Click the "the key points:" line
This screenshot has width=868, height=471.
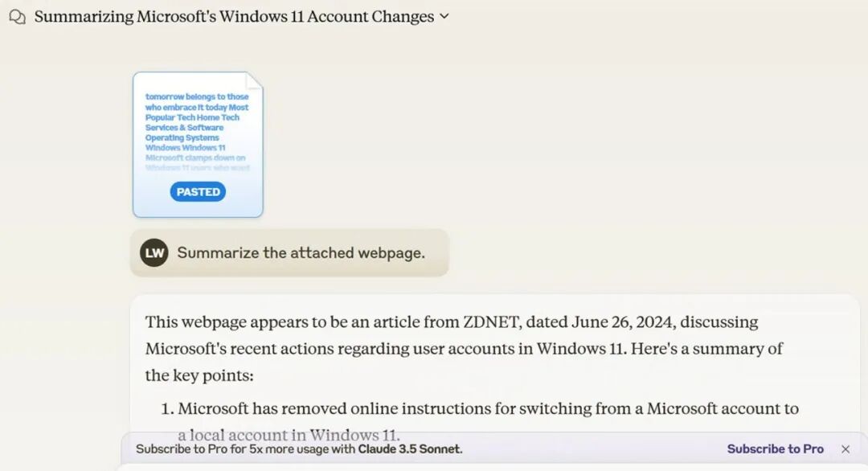199,375
